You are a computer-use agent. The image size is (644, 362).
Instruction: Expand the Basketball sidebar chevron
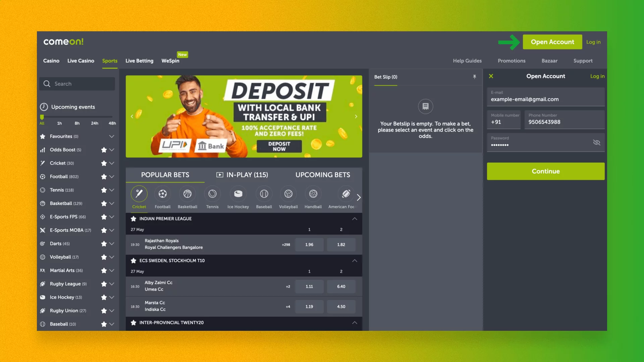click(112, 203)
